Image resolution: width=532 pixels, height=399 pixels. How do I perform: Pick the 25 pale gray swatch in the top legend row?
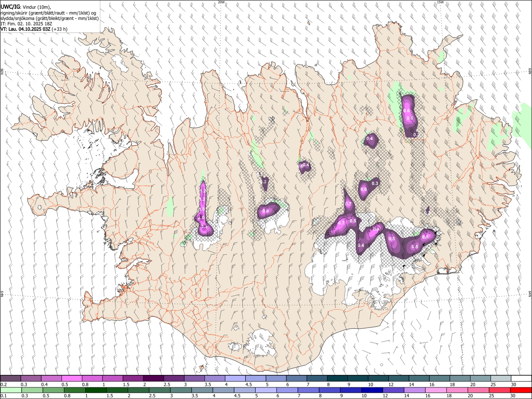click(500, 379)
